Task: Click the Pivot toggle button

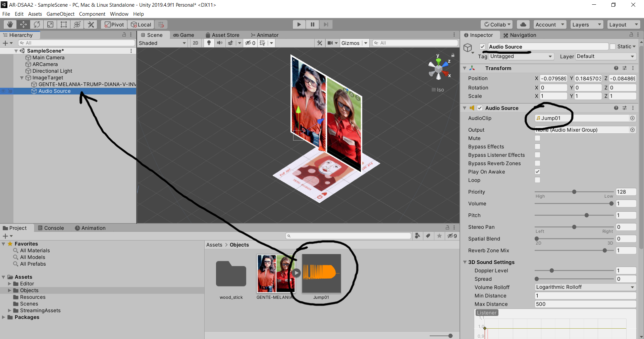Action: [x=114, y=24]
